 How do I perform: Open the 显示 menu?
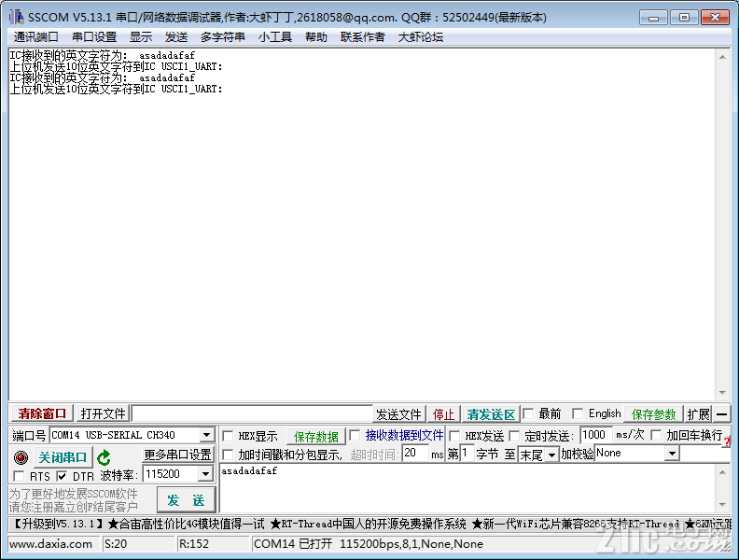[x=141, y=37]
